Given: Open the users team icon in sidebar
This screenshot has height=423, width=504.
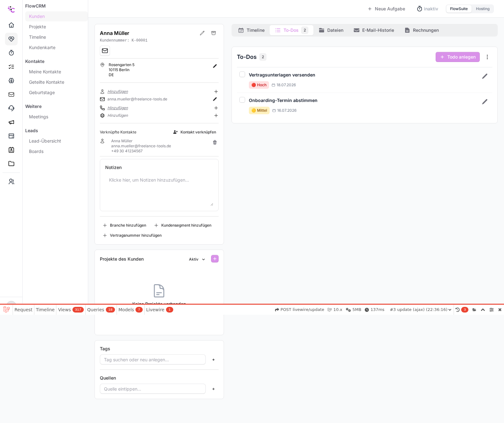Looking at the screenshot, I should (11, 182).
